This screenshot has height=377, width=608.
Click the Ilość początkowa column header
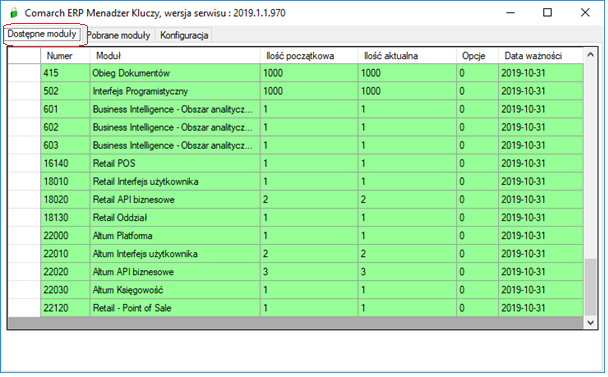tap(309, 56)
